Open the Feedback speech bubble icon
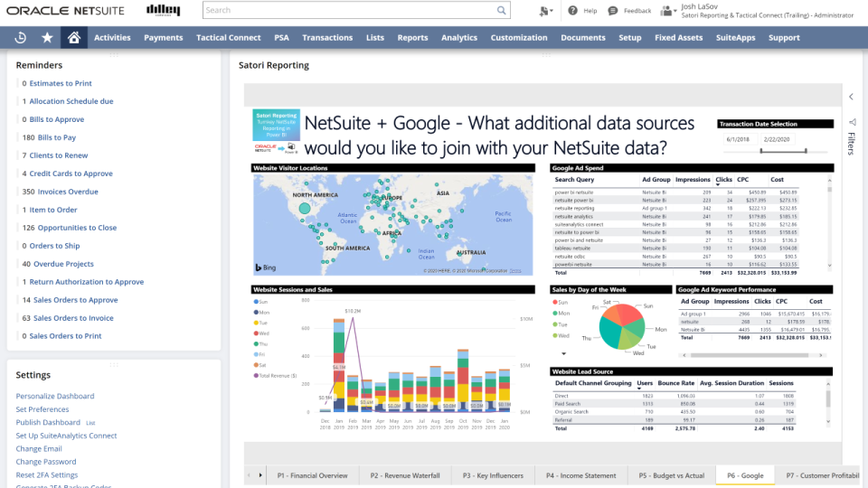 click(613, 11)
